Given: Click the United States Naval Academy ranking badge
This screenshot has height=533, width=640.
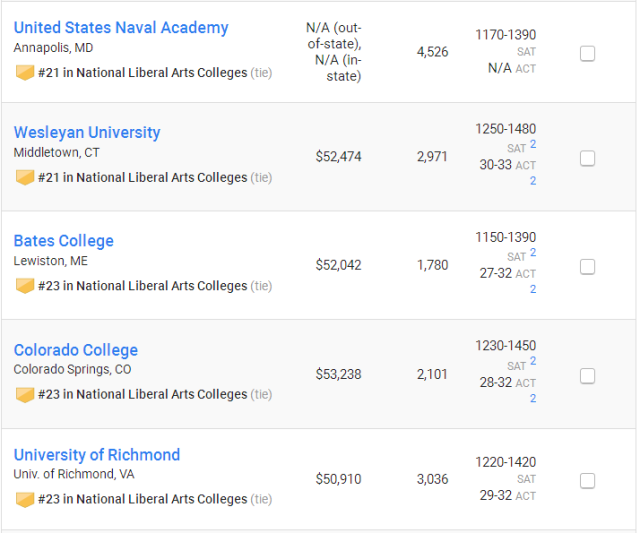Looking at the screenshot, I should tap(25, 73).
